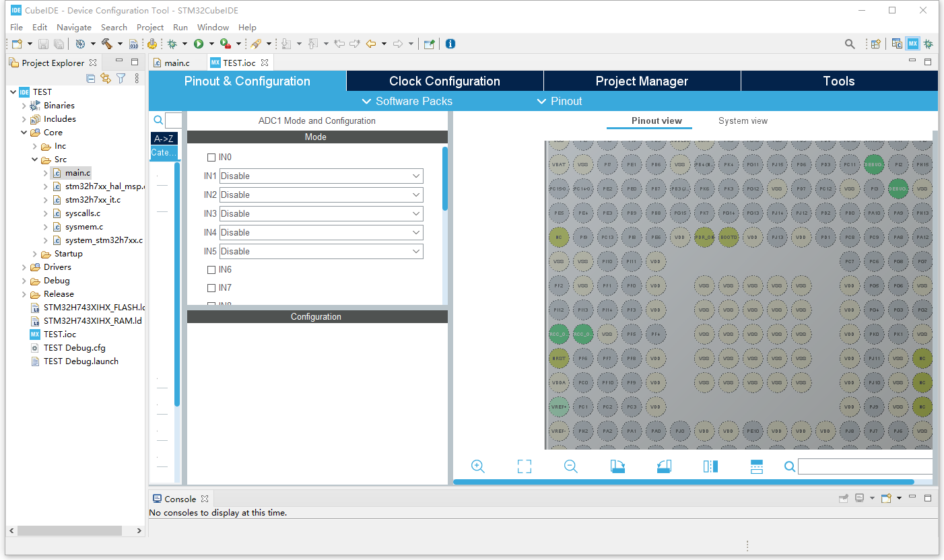
Task: Select TEST Debug.launch file
Action: coord(81,361)
